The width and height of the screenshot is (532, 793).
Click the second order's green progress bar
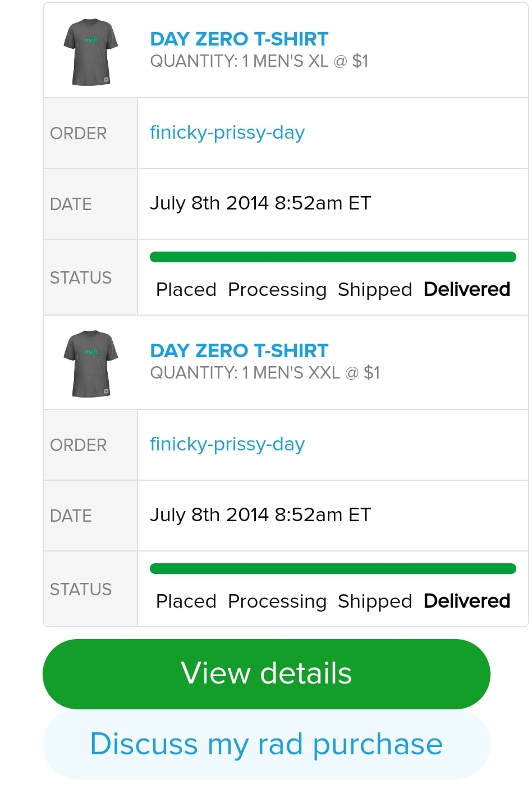click(333, 569)
